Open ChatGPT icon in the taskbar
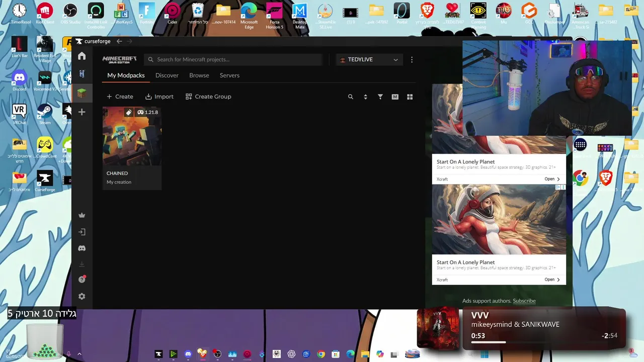644x362 pixels. pos(291,354)
